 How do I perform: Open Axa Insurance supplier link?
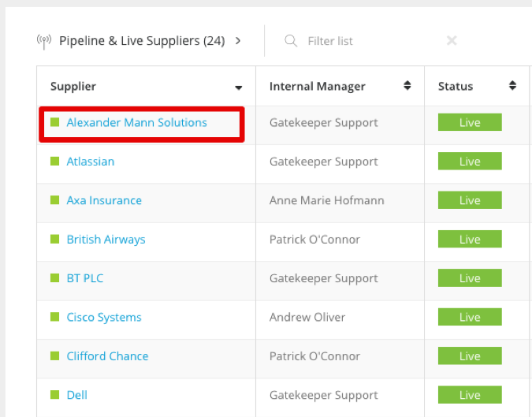pos(104,200)
